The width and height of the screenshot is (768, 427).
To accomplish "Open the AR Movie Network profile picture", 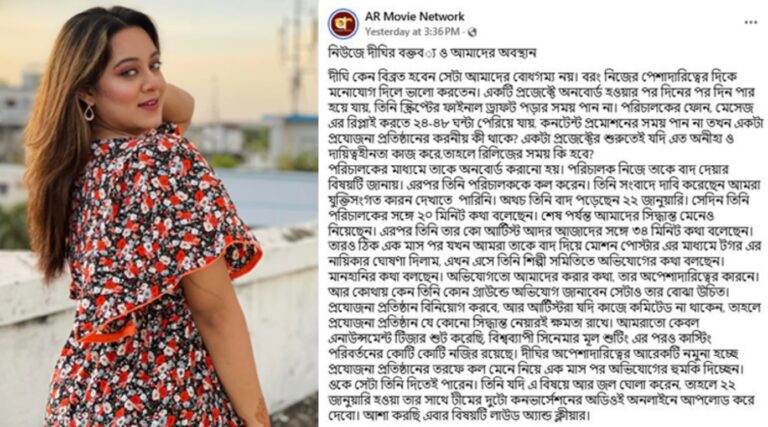I will 343,24.
